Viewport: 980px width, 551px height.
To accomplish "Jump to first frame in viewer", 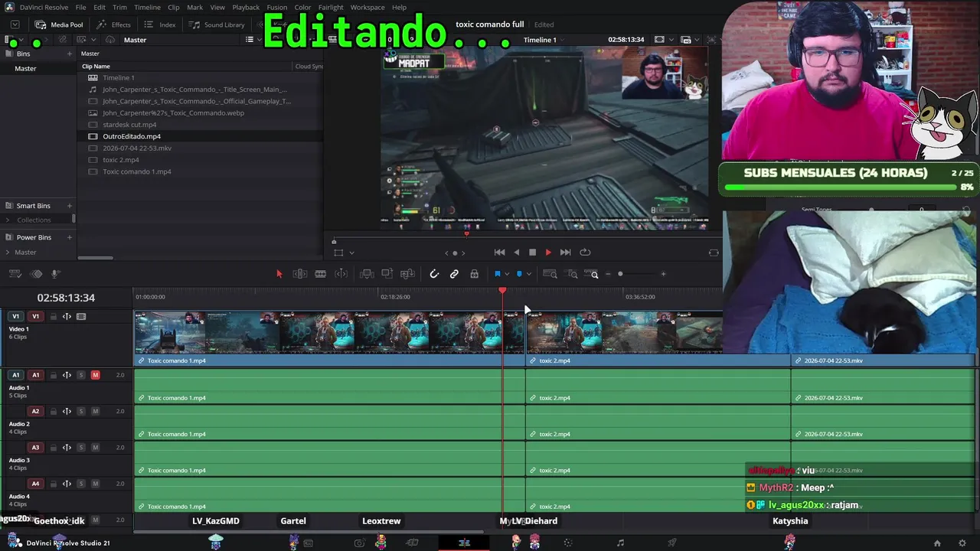I will 499,253.
